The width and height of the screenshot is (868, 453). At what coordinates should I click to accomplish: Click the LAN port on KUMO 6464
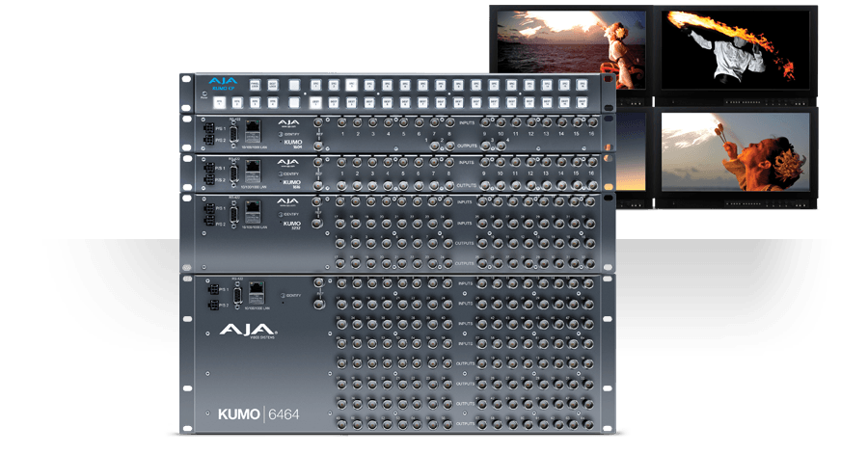(257, 293)
